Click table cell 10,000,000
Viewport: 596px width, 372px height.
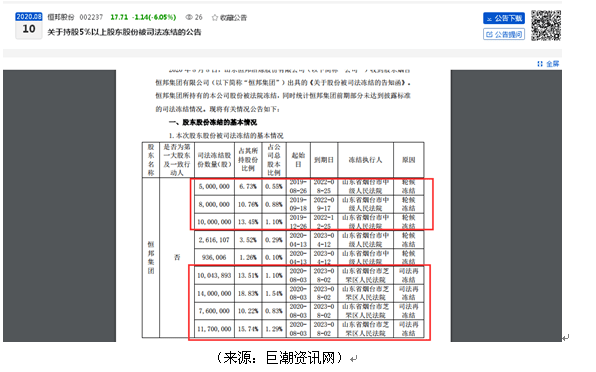click(214, 222)
